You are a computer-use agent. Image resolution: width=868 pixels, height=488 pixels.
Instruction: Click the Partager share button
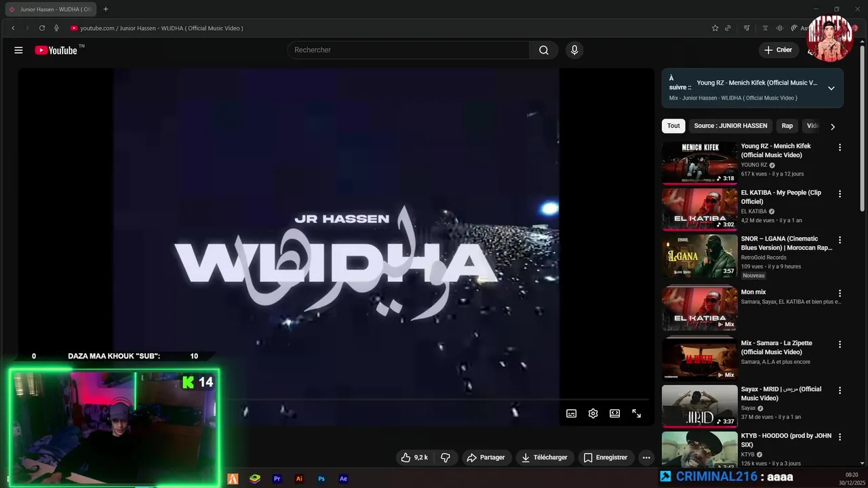[x=486, y=457]
